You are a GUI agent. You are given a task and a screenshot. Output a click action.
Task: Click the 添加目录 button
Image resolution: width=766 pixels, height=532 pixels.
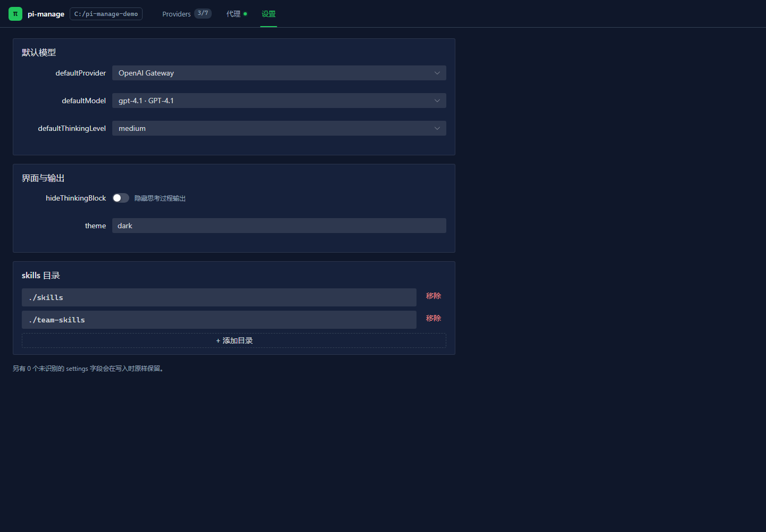point(234,340)
